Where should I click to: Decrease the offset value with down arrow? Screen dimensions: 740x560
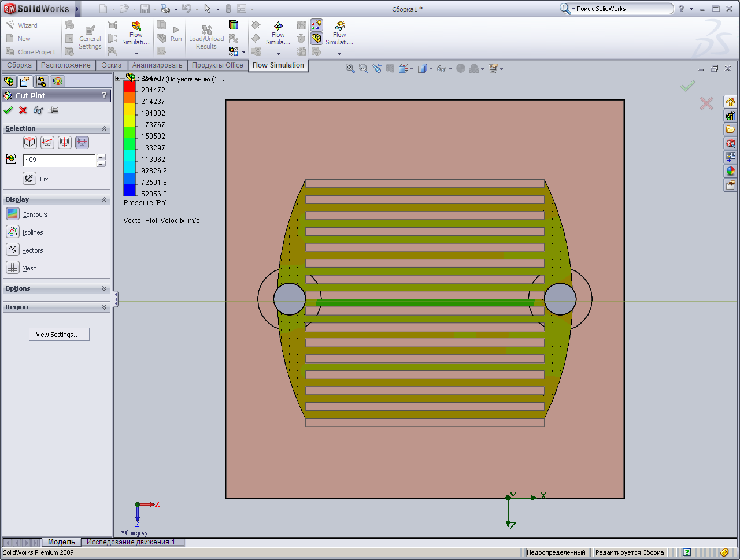[101, 164]
